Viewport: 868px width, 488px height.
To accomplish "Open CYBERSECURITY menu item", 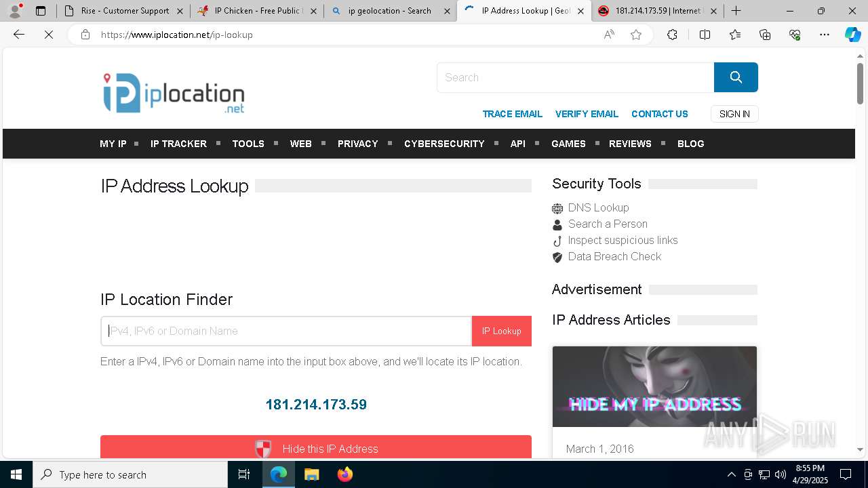I will click(444, 144).
